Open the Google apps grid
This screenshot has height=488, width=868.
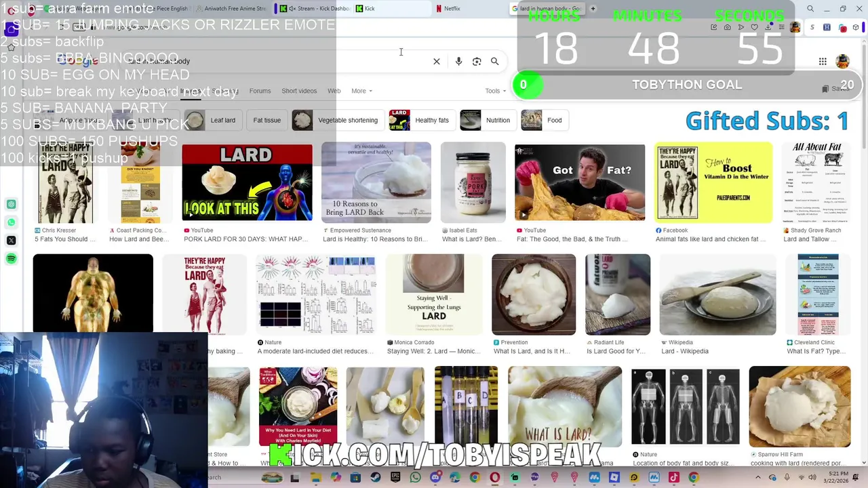pyautogui.click(x=823, y=62)
